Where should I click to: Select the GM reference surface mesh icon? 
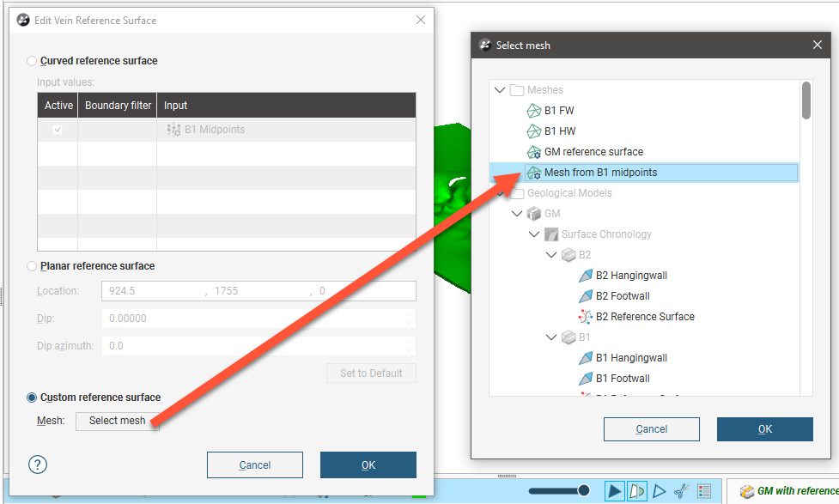[534, 152]
